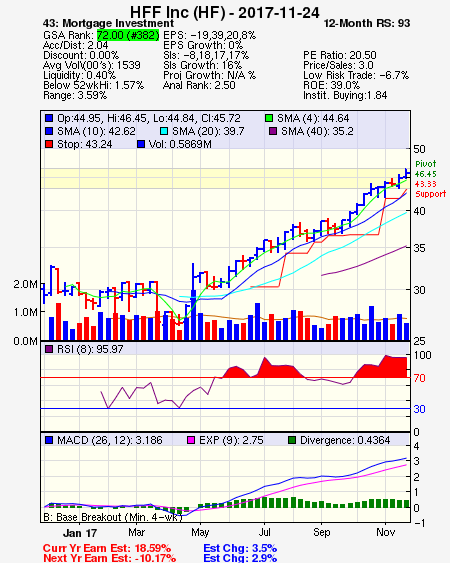Click the 'Sls: -8,18,17,17%' text
The height and width of the screenshot is (563, 450).
[x=206, y=55]
